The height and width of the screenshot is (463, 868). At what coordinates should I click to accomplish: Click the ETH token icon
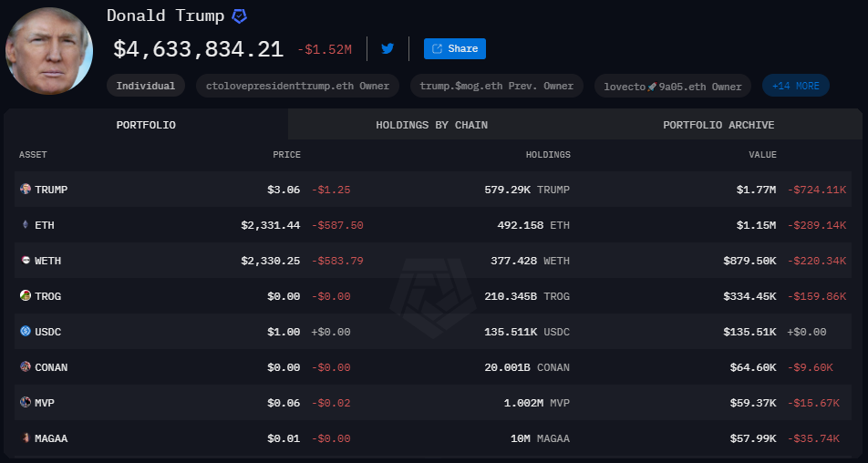pos(26,225)
